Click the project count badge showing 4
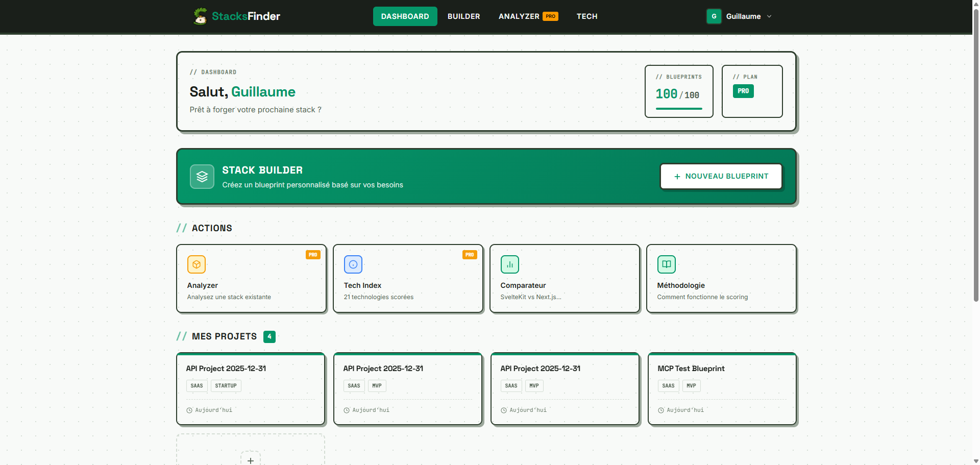980x465 pixels. tap(269, 336)
